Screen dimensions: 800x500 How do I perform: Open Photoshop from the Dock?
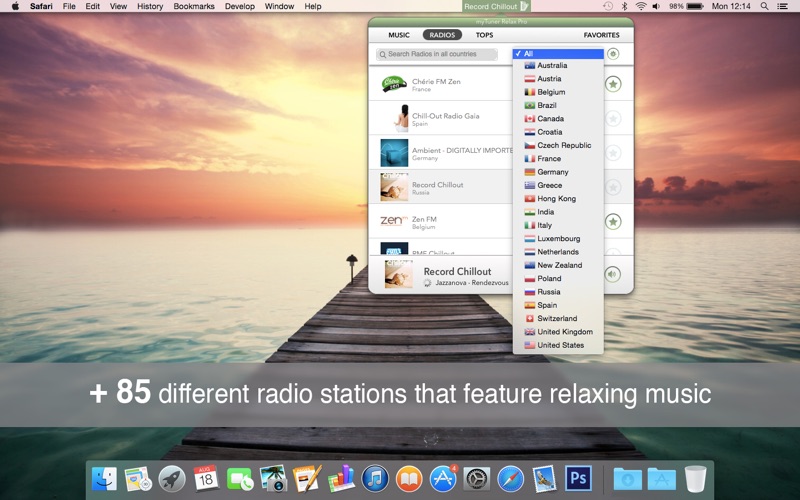579,479
